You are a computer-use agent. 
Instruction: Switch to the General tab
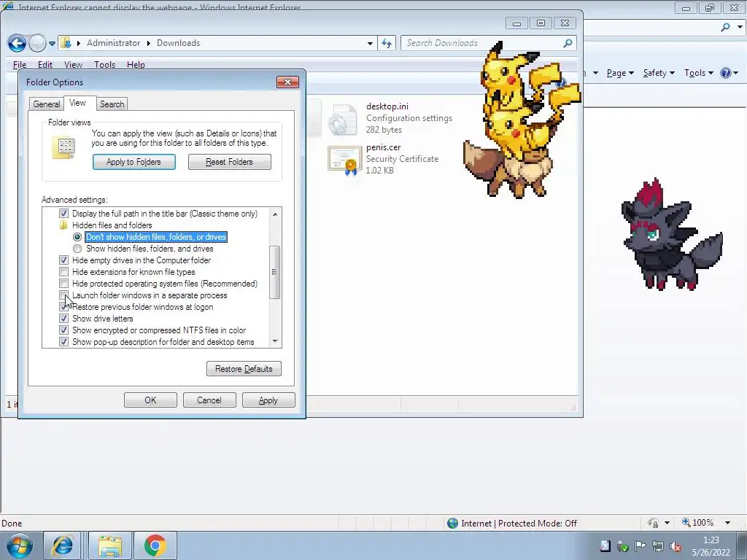point(46,104)
